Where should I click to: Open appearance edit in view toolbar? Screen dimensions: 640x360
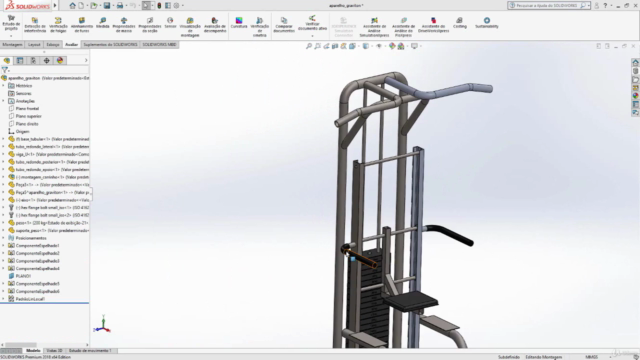click(392, 46)
